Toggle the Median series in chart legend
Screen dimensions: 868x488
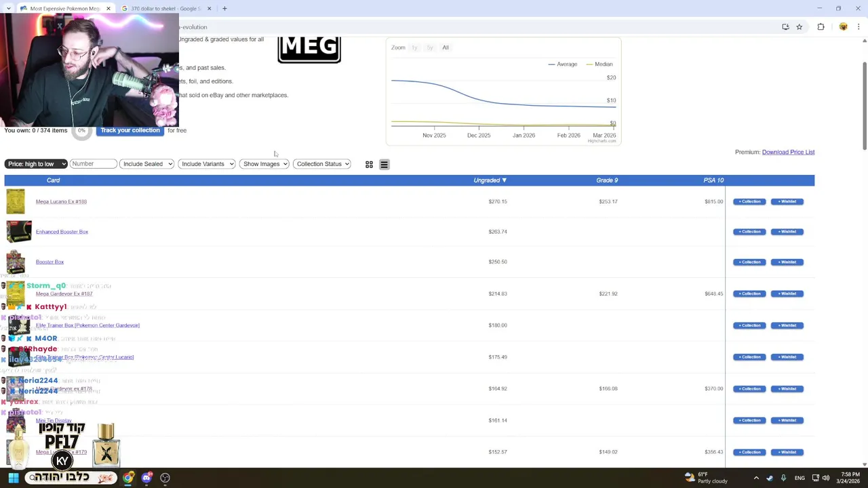click(x=599, y=64)
